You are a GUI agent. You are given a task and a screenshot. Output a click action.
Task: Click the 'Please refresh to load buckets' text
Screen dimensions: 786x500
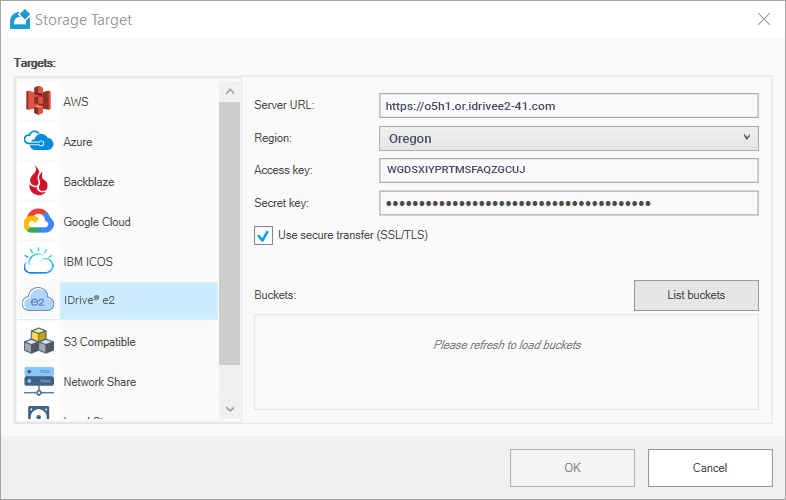[507, 345]
